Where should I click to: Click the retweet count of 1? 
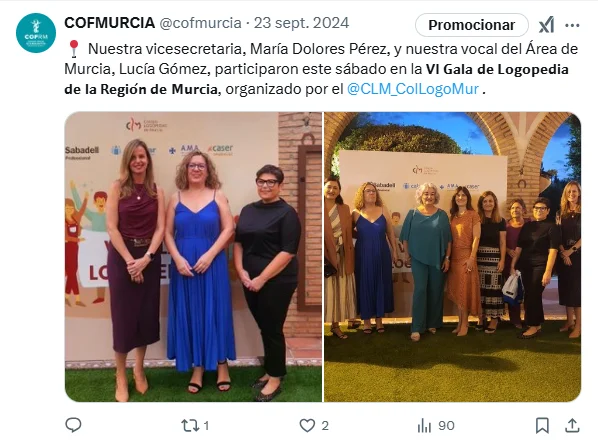click(206, 426)
